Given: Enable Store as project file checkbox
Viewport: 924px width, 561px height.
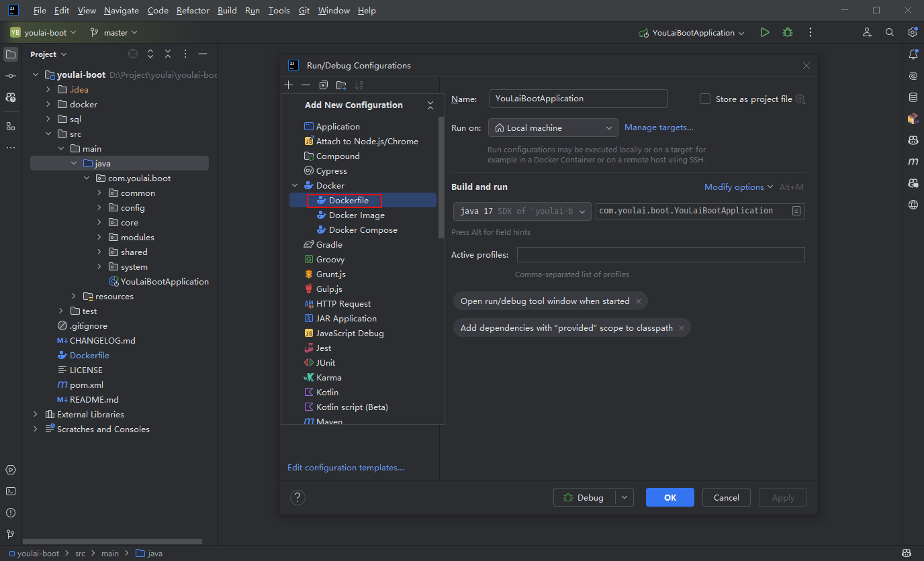Looking at the screenshot, I should coord(705,99).
